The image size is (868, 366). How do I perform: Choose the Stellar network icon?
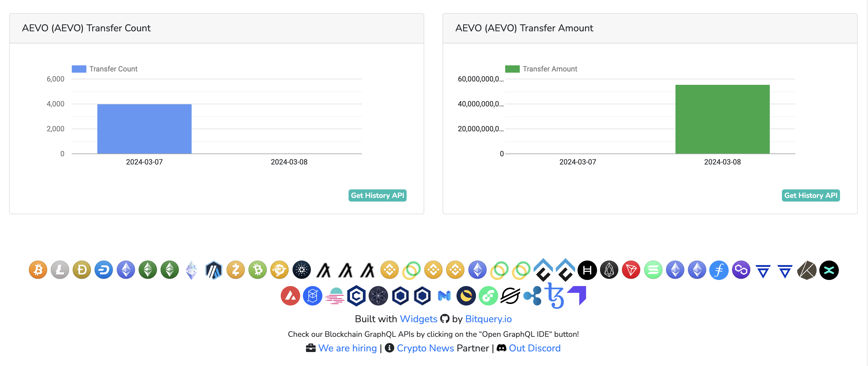(x=510, y=296)
